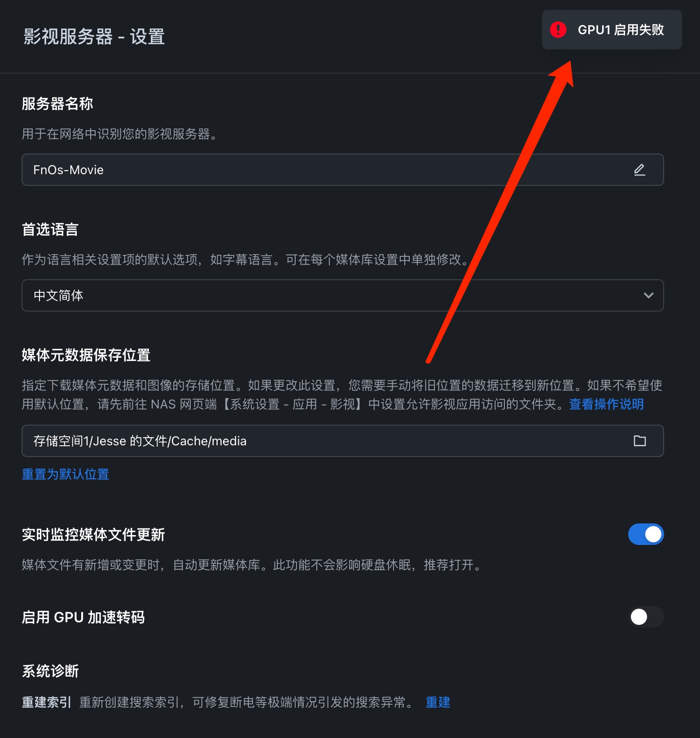Click the red error icon in GPU1 notification
Image resolution: width=700 pixels, height=738 pixels.
(558, 30)
